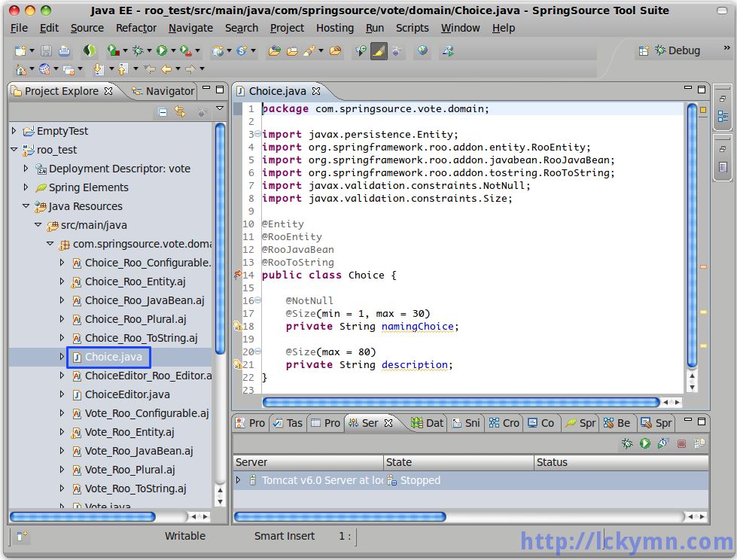Open the Back history dropdown arrow
The image size is (737, 560).
click(x=178, y=69)
